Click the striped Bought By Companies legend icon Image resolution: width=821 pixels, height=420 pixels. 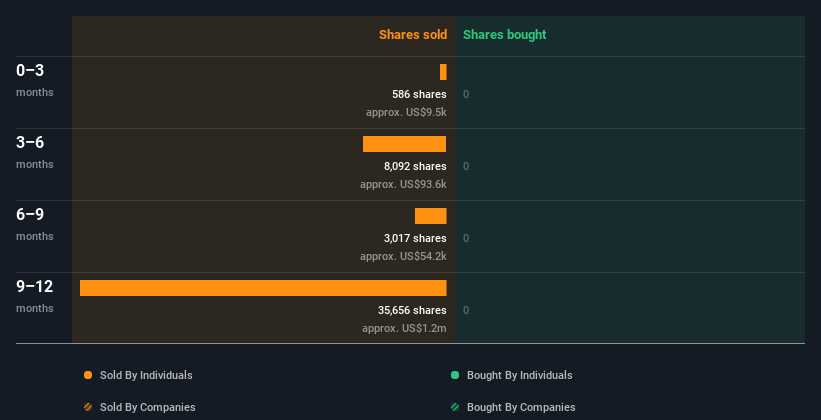click(455, 407)
